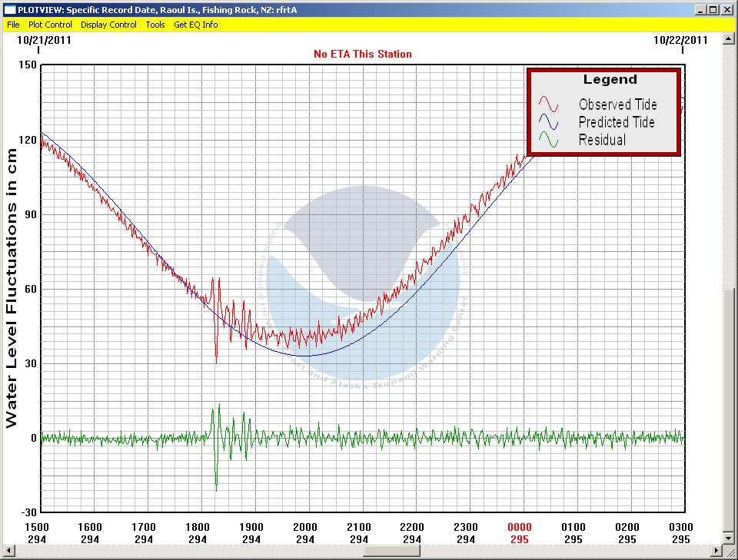This screenshot has height=560, width=738.
Task: Click the Observed Tide legend label
Action: pos(617,104)
